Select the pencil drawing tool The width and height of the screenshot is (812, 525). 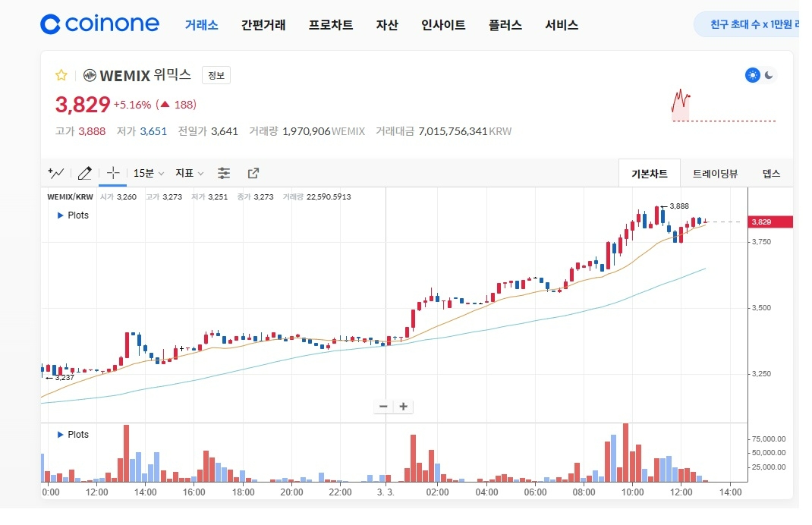coord(84,173)
